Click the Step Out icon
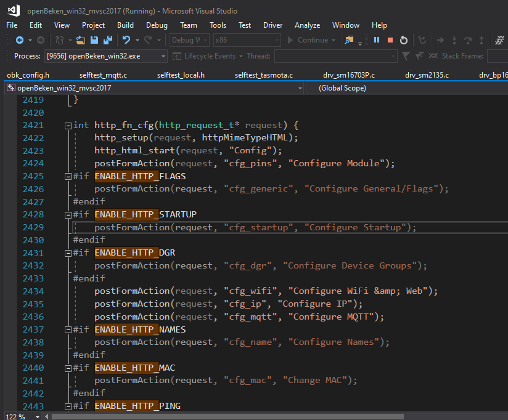This screenshot has height=420, width=508. point(481,40)
